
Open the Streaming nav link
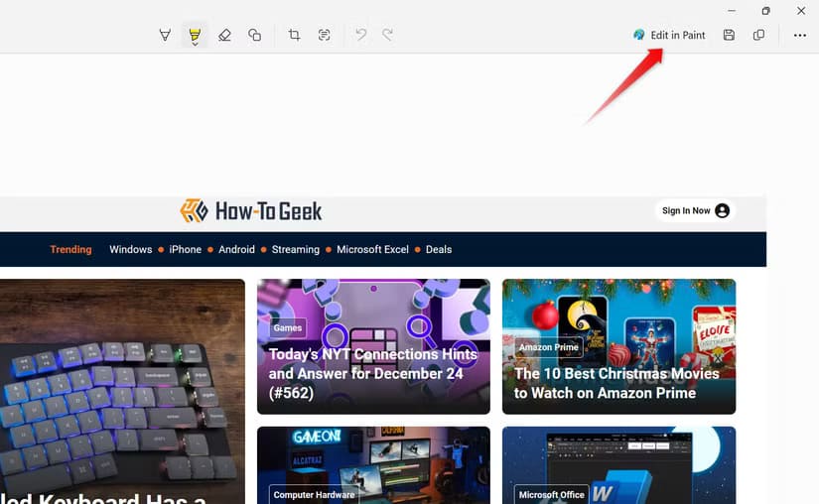click(x=296, y=249)
